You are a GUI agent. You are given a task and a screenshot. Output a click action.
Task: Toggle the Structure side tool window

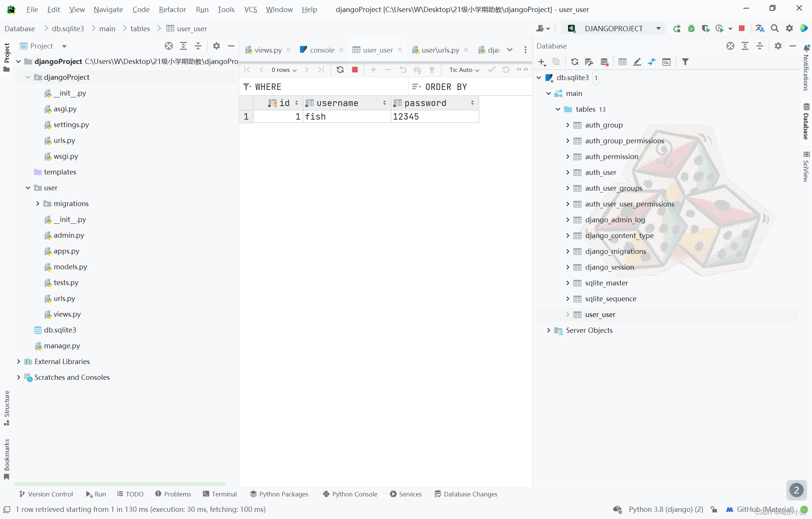(7, 408)
